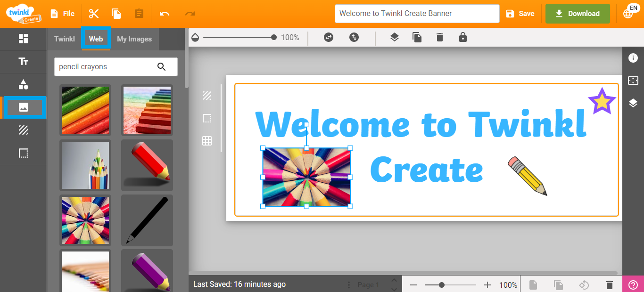Insert the rainbow chalk pastels thumbnail
The height and width of the screenshot is (292, 644).
pos(147,110)
